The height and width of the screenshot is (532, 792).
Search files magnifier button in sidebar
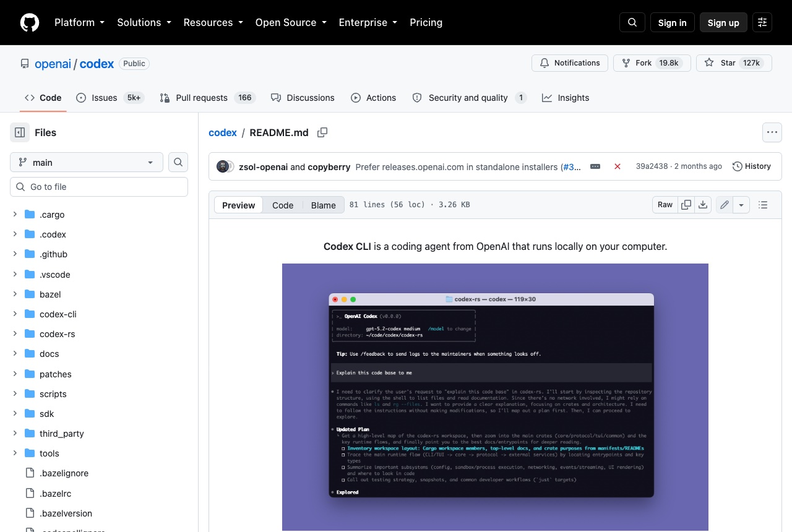point(178,162)
